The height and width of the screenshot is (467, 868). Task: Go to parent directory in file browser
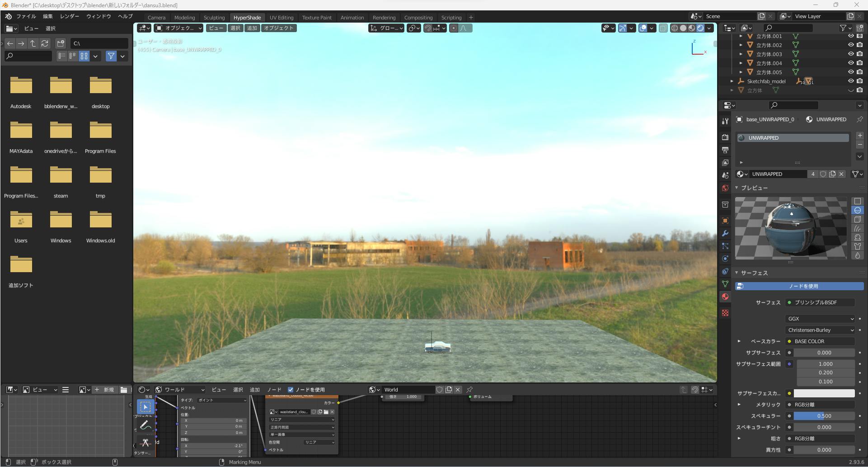pyautogui.click(x=33, y=43)
